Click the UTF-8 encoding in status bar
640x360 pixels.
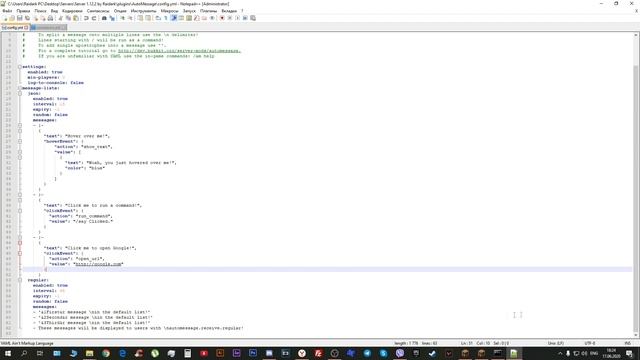(590, 343)
